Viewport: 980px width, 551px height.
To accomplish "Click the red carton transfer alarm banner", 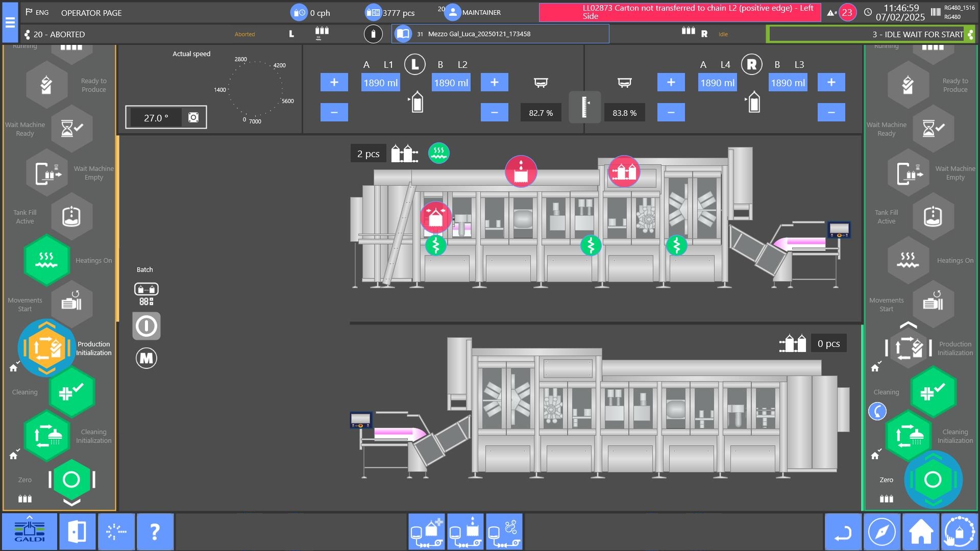I will 679,12.
